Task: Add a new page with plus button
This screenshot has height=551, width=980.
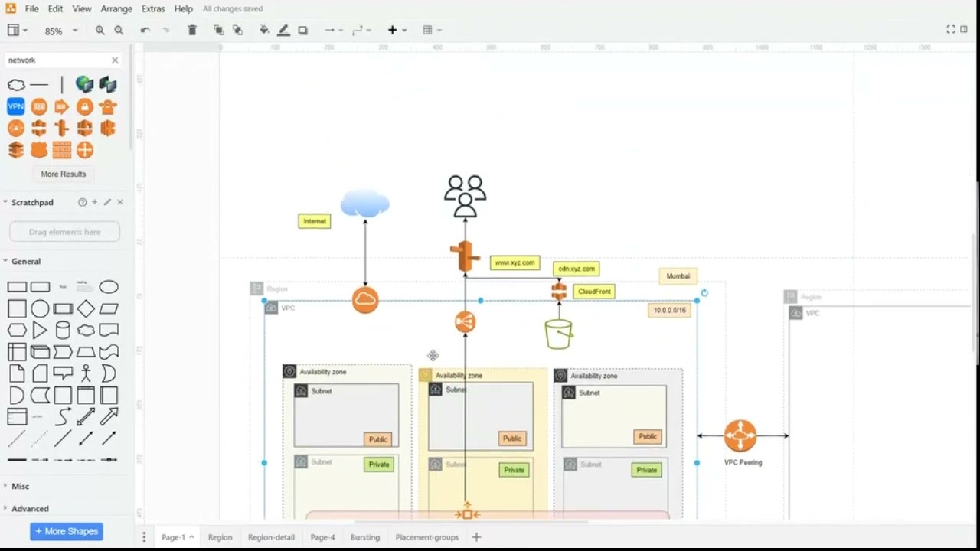Action: pos(476,537)
